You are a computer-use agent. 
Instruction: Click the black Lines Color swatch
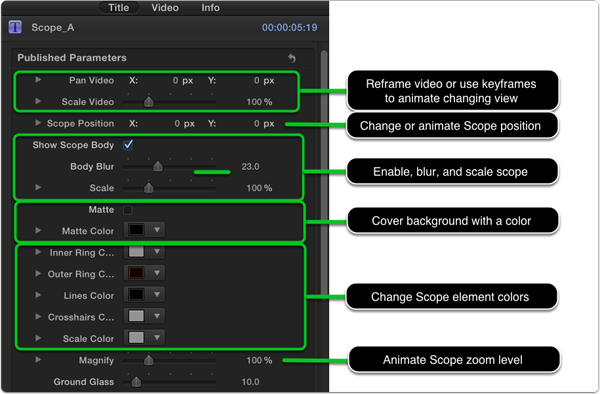[136, 295]
